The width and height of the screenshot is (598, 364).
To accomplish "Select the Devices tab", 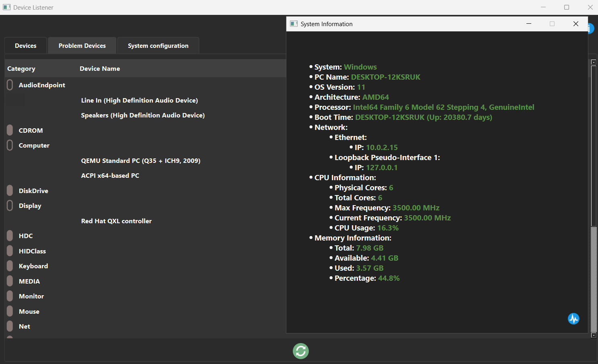I will point(26,46).
